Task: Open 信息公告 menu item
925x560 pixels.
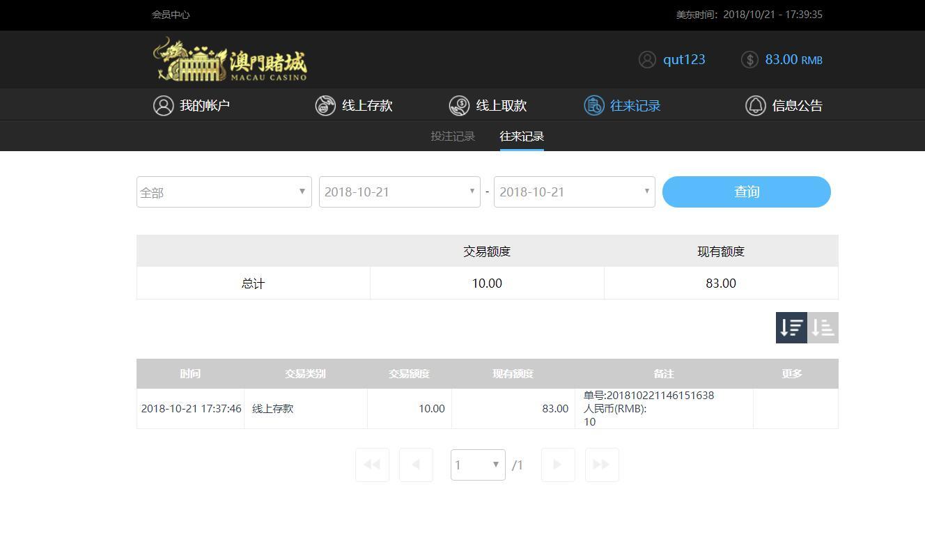Action: tap(784, 106)
